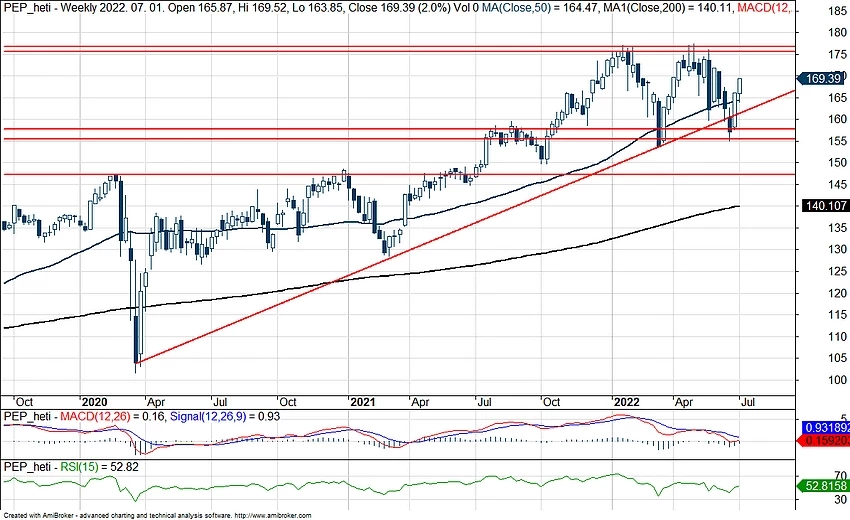Click the 180 price axis label
Screen dimensions: 850x520
coord(838,33)
